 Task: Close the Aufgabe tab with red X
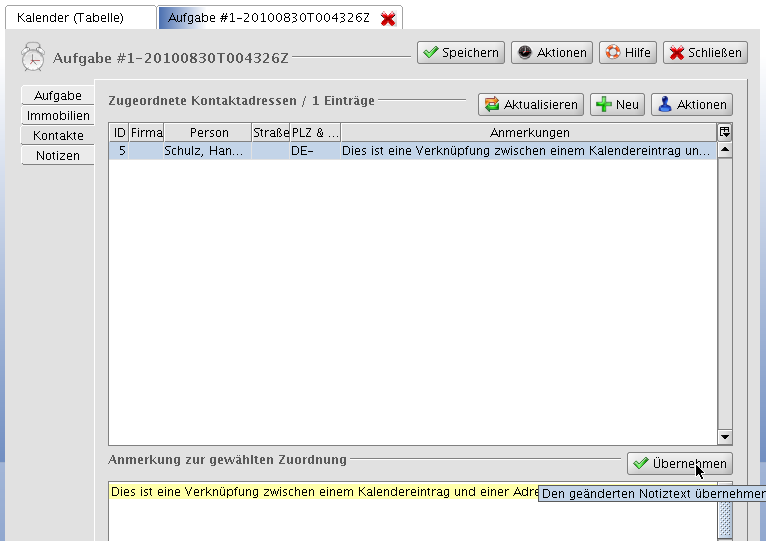388,19
